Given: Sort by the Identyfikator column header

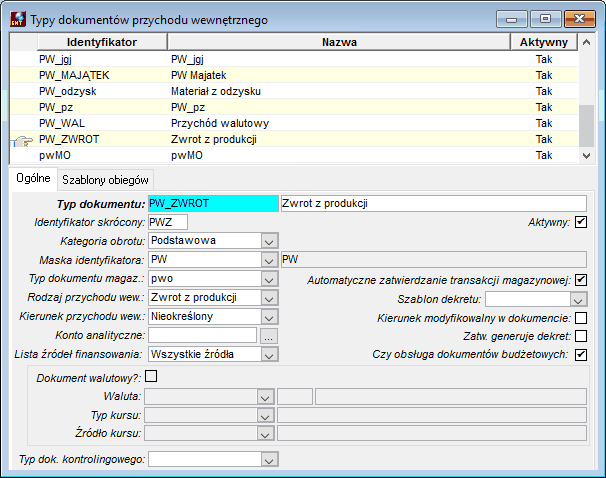Looking at the screenshot, I should click(x=102, y=42).
